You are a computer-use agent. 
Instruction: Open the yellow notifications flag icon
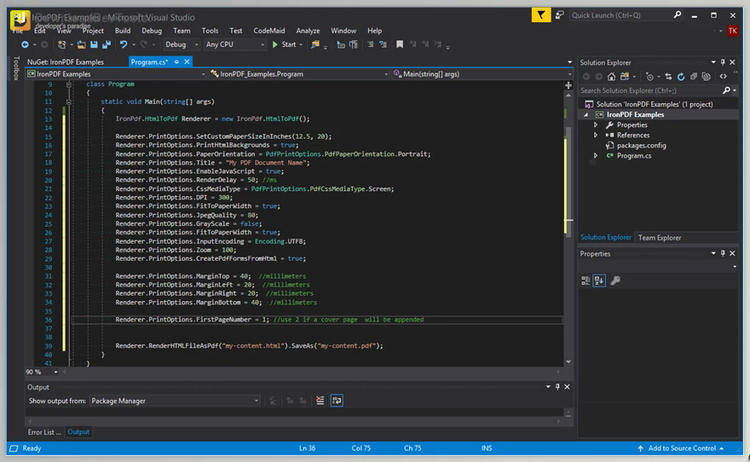[541, 15]
